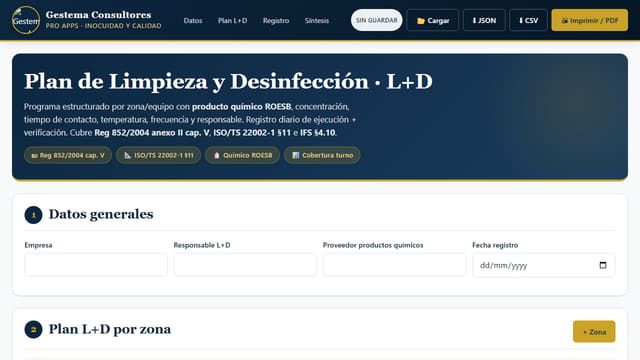The image size is (640, 360).
Task: Open the Síntesis navigation tab
Action: point(317,20)
